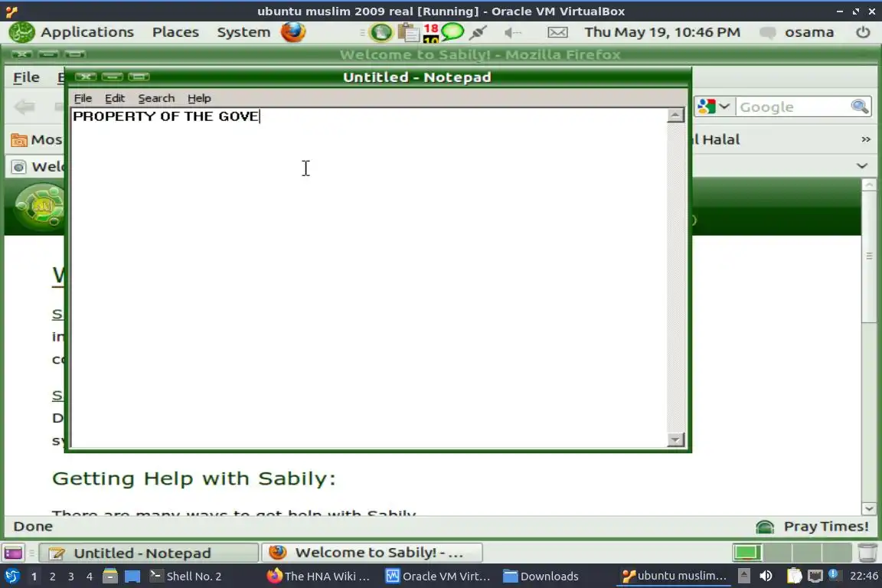Switch to Welcome to Sabily taskbar button
This screenshot has width=882, height=588.
point(372,553)
